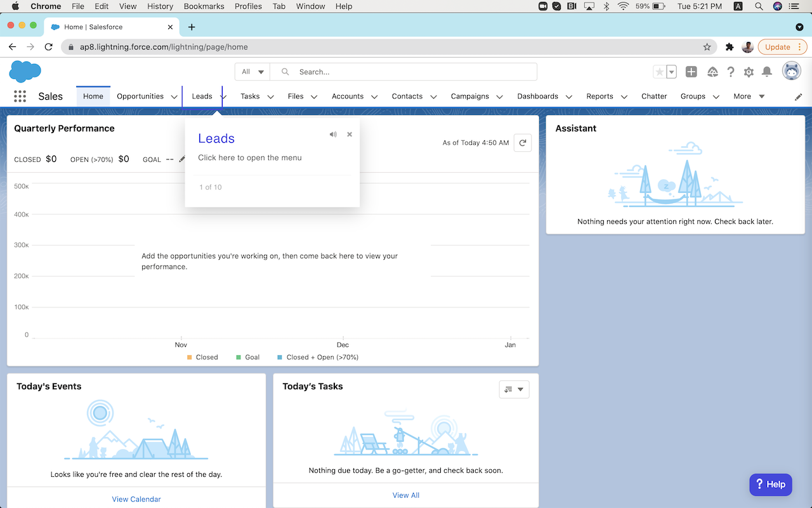Expand the Tasks tab chevron
This screenshot has width=812, height=508.
click(x=271, y=97)
